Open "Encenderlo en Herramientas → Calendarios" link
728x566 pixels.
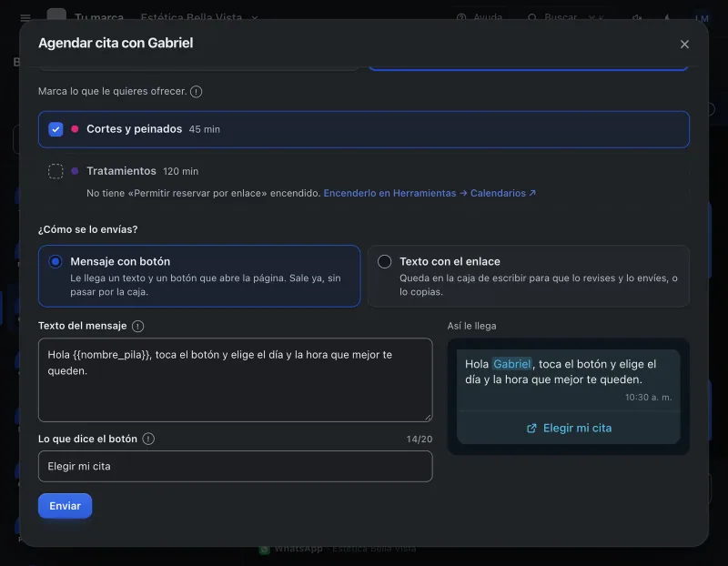pos(430,193)
